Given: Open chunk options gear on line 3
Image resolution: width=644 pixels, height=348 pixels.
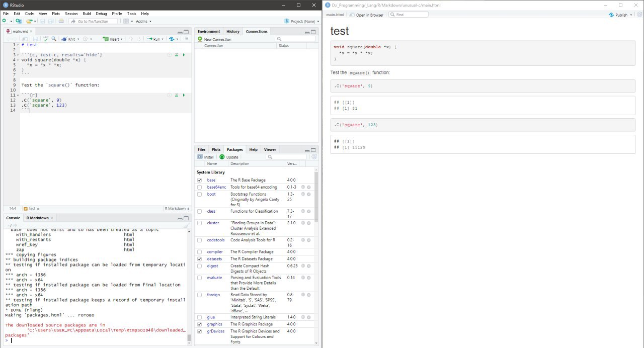Looking at the screenshot, I should tap(170, 54).
